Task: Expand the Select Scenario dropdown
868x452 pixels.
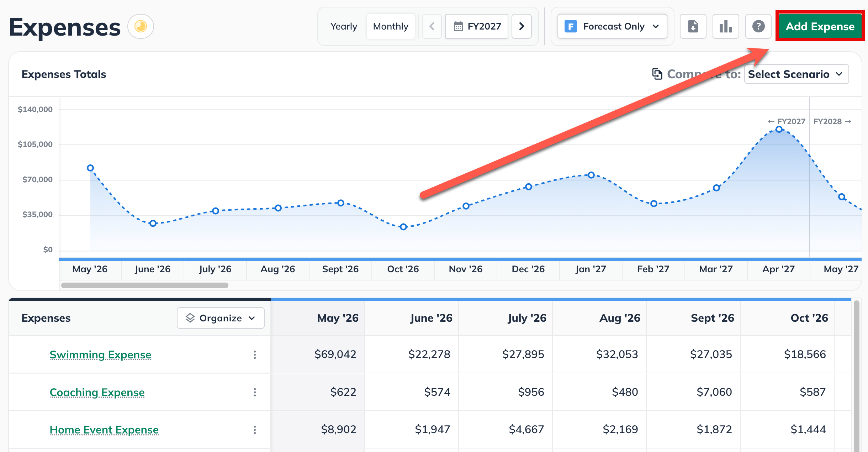Action: [x=796, y=74]
